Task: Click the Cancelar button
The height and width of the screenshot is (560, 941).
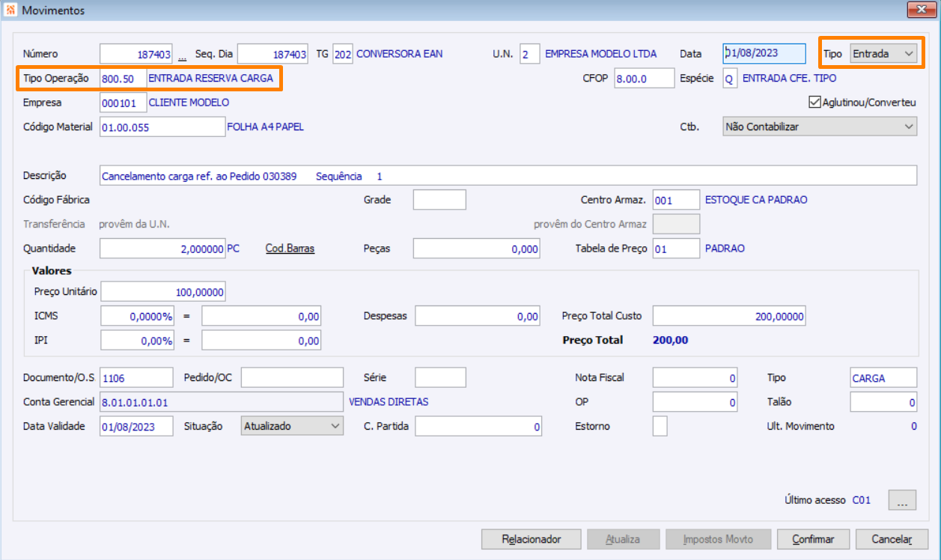Action: tap(892, 539)
